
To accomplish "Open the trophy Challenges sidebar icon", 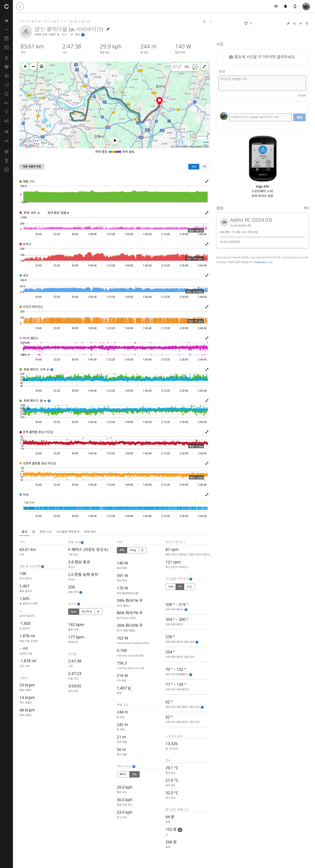I will tap(6, 161).
